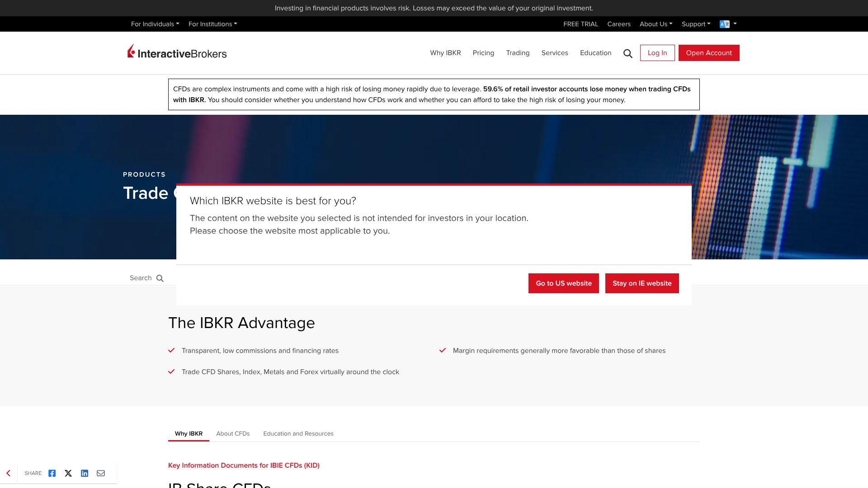The width and height of the screenshot is (868, 488).
Task: Share page on X (Twitter)
Action: click(68, 473)
